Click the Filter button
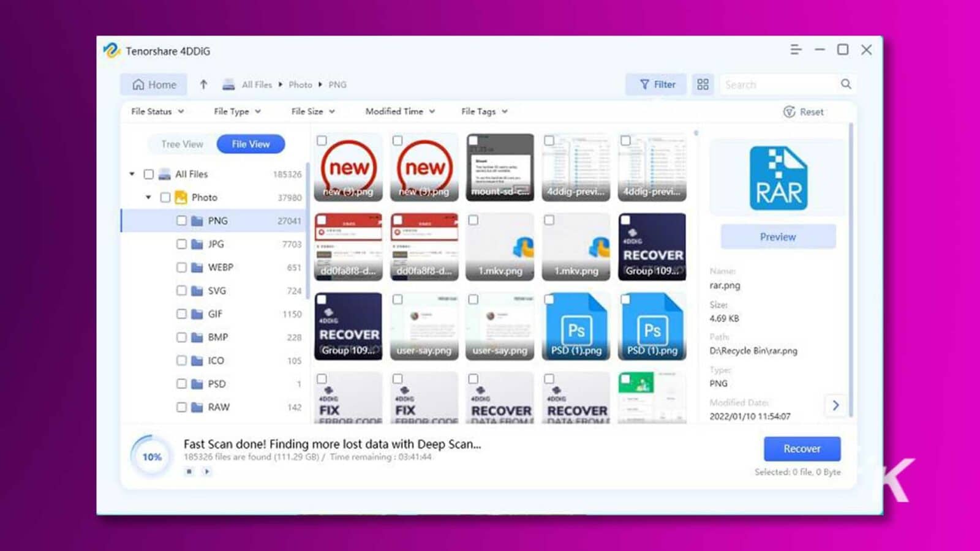This screenshot has height=551, width=980. (x=657, y=84)
